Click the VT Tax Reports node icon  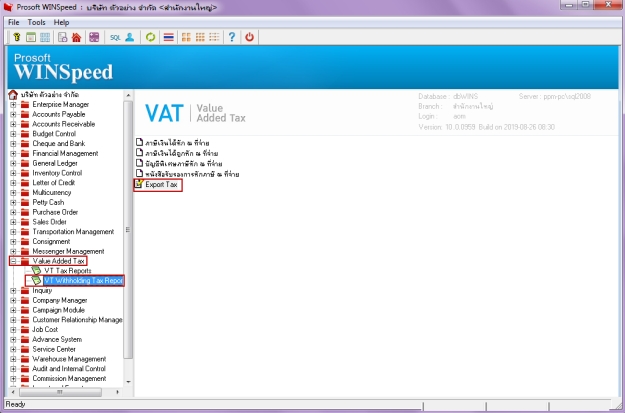click(x=37, y=271)
